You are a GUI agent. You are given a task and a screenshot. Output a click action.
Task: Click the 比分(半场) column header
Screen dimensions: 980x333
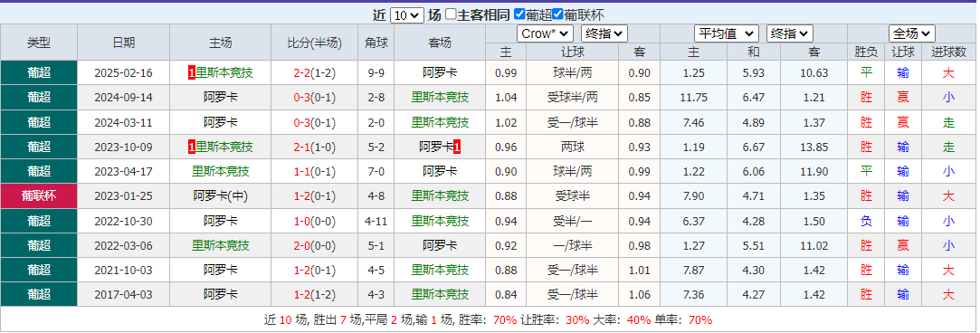click(314, 43)
